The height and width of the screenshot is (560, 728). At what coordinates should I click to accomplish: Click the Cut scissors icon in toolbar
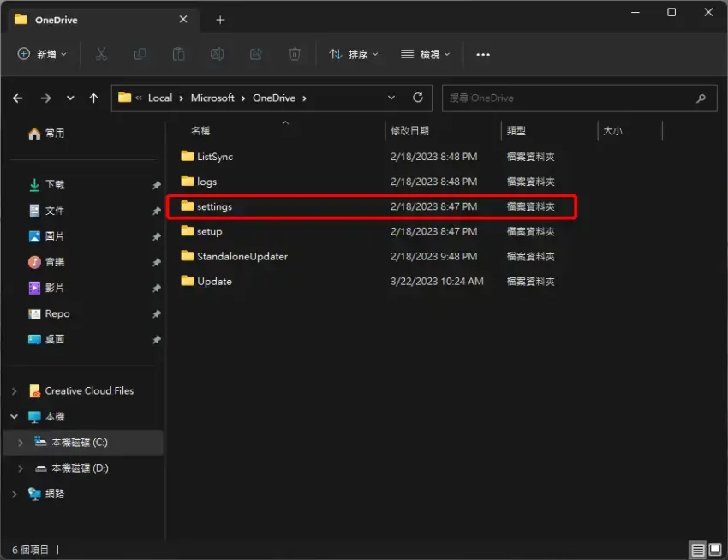101,54
